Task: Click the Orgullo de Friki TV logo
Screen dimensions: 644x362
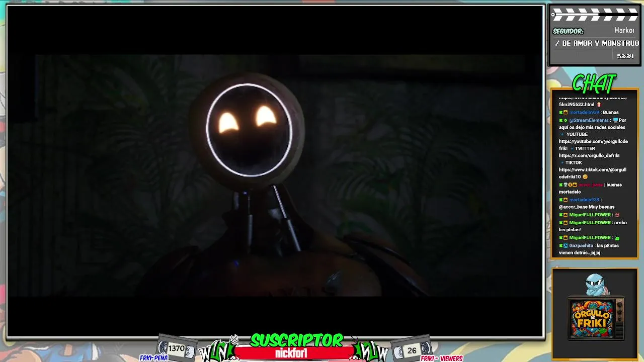Action: point(595,318)
